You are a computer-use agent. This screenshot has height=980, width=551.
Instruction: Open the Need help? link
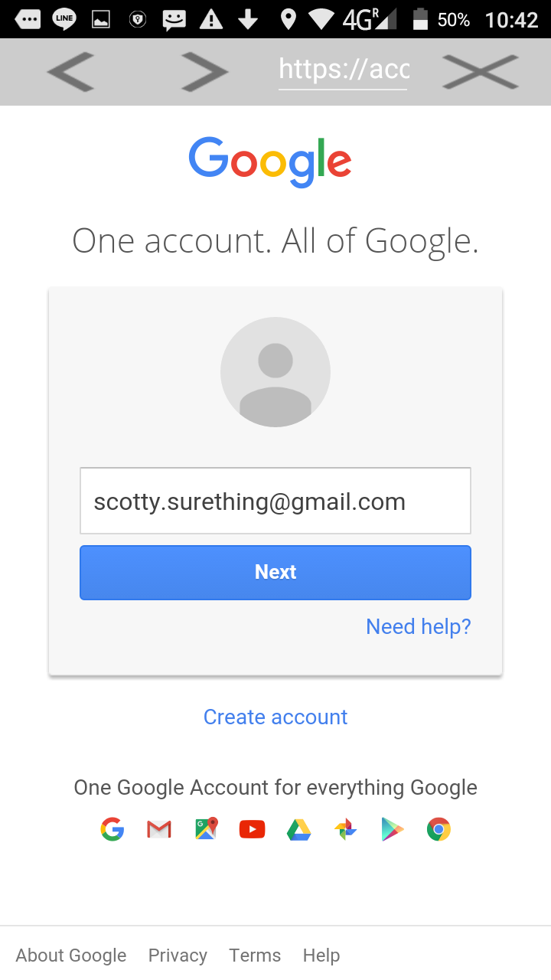pos(418,626)
